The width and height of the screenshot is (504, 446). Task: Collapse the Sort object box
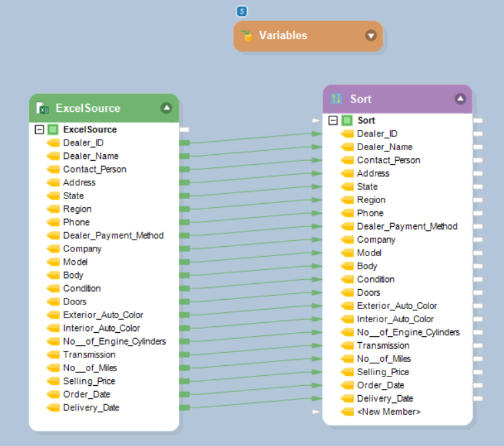[x=460, y=99]
